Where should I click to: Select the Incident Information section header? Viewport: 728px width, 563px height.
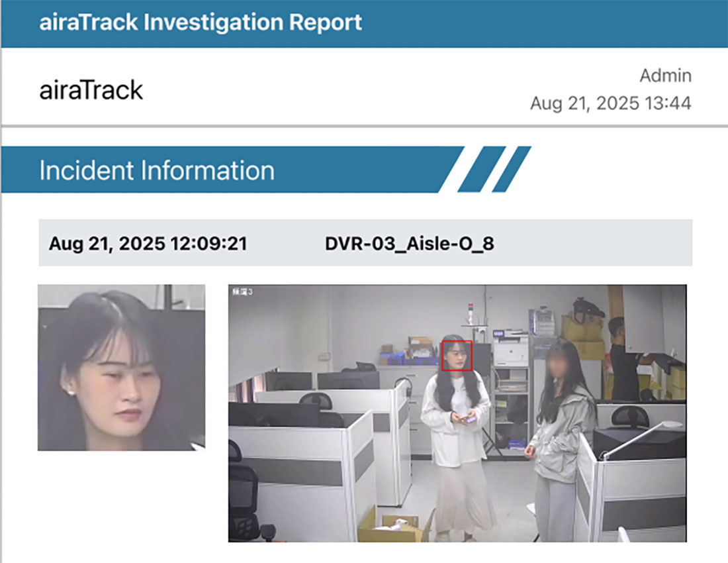pos(157,170)
